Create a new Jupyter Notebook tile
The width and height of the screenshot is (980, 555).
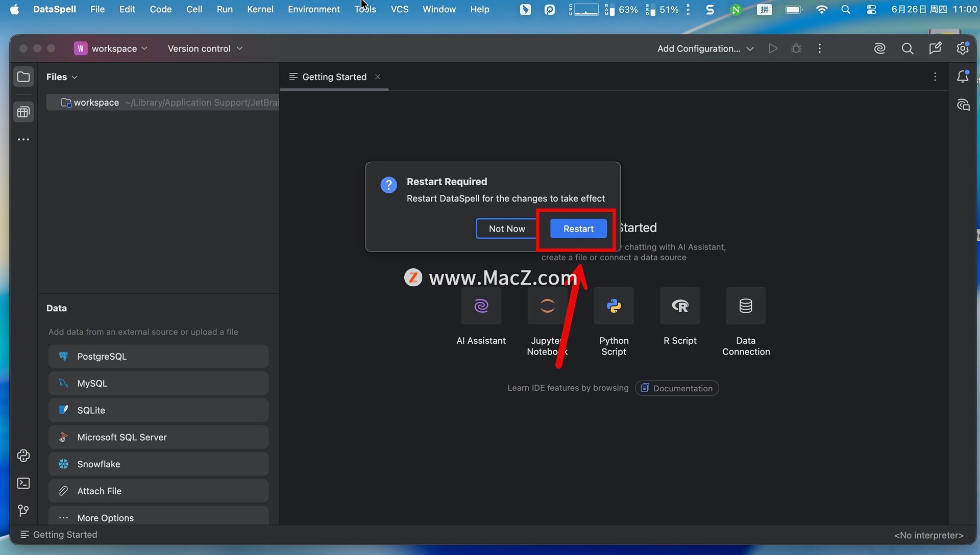(x=547, y=306)
